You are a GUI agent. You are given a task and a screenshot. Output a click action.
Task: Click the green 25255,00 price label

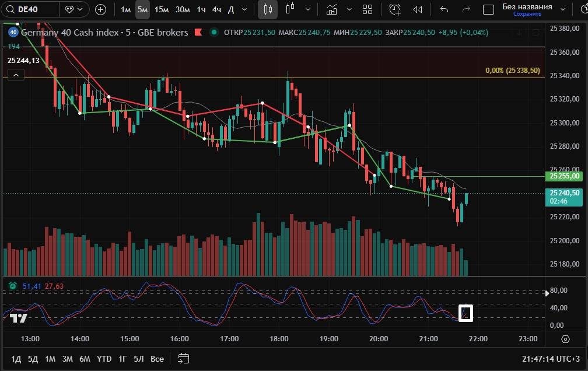point(565,176)
